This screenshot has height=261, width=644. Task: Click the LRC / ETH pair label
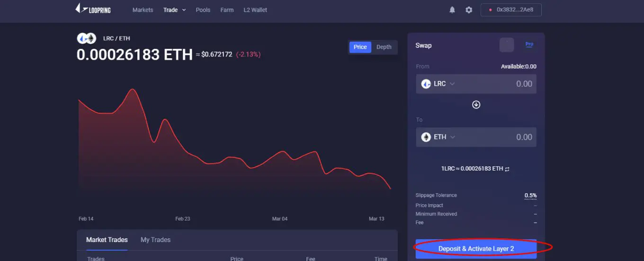(116, 38)
